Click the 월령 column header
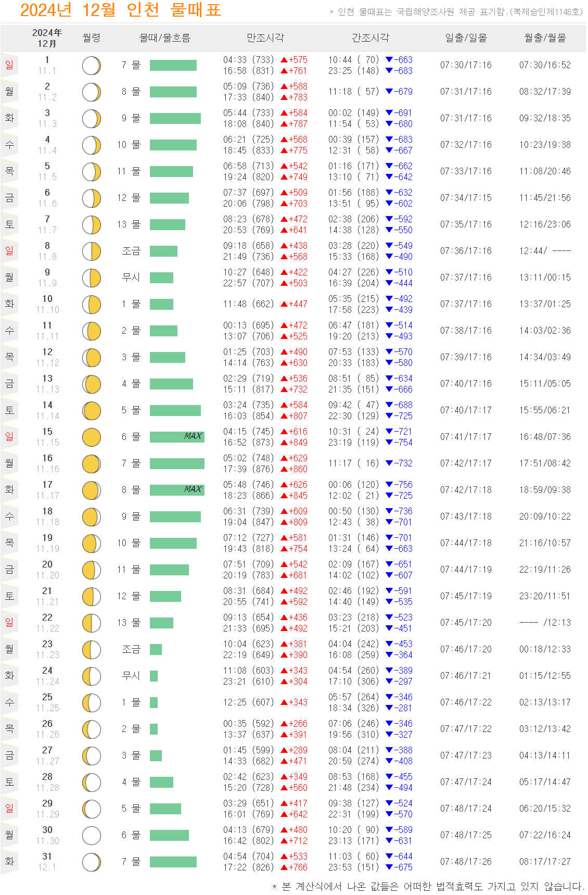This screenshot has width=588, height=895. pyautogui.click(x=92, y=37)
